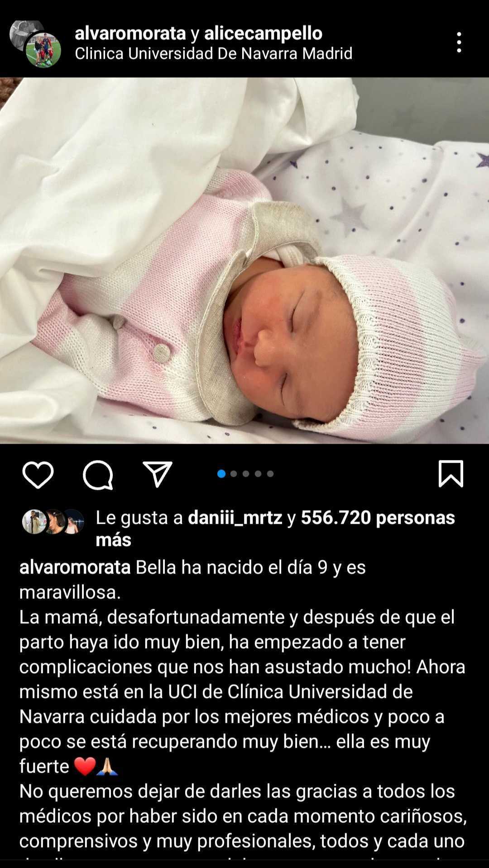The image size is (489, 868).
Task: Select the fourth carousel indicator dot
Action: pyautogui.click(x=258, y=474)
